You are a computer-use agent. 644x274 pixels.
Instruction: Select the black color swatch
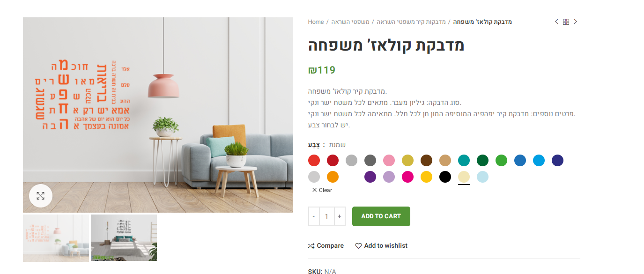coord(445,177)
